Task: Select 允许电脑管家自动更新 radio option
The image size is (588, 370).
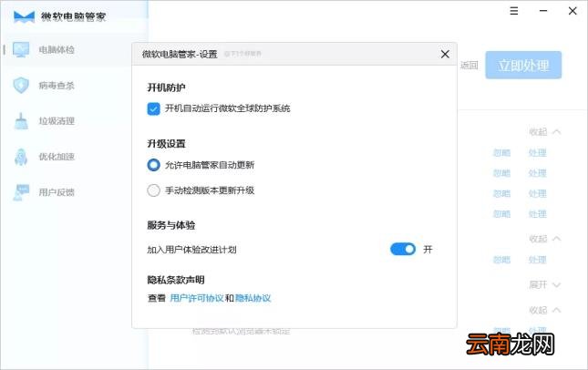Action: click(x=153, y=165)
